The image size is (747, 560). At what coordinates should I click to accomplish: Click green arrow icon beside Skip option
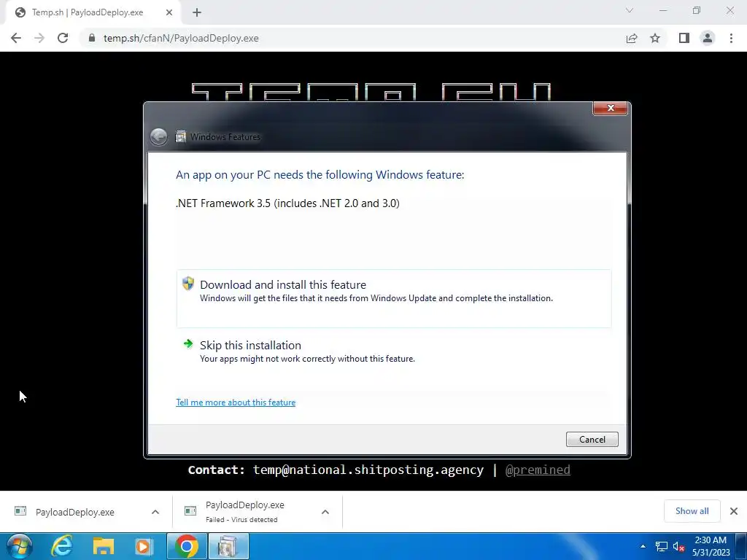pos(188,344)
